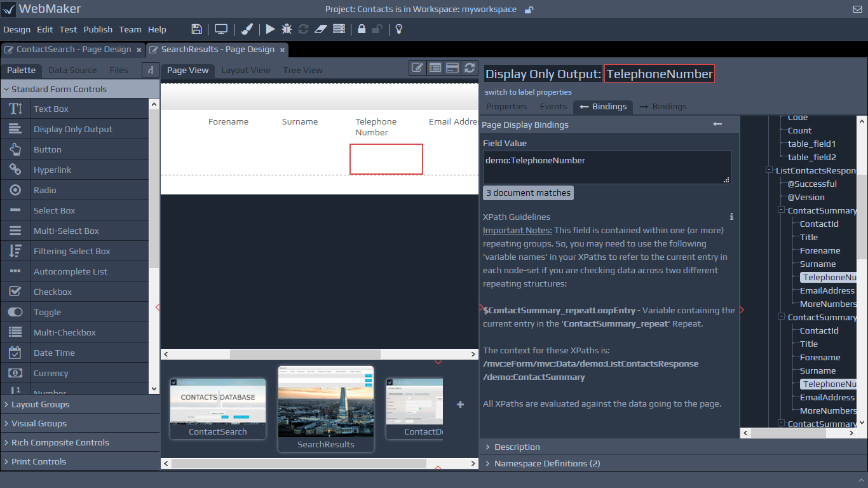Click the bug debug icon
Image resolution: width=868 pixels, height=488 pixels.
287,29
